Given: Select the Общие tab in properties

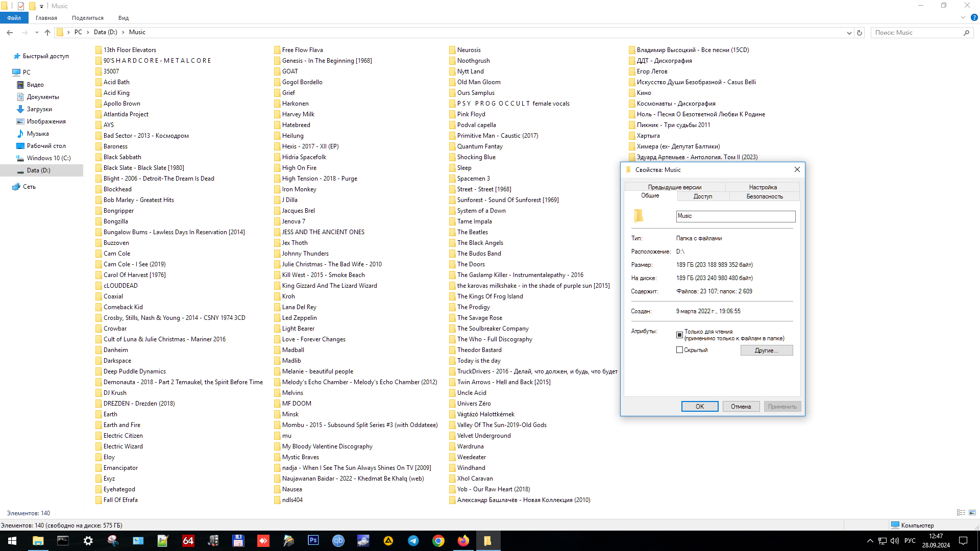Looking at the screenshot, I should pyautogui.click(x=650, y=196).
